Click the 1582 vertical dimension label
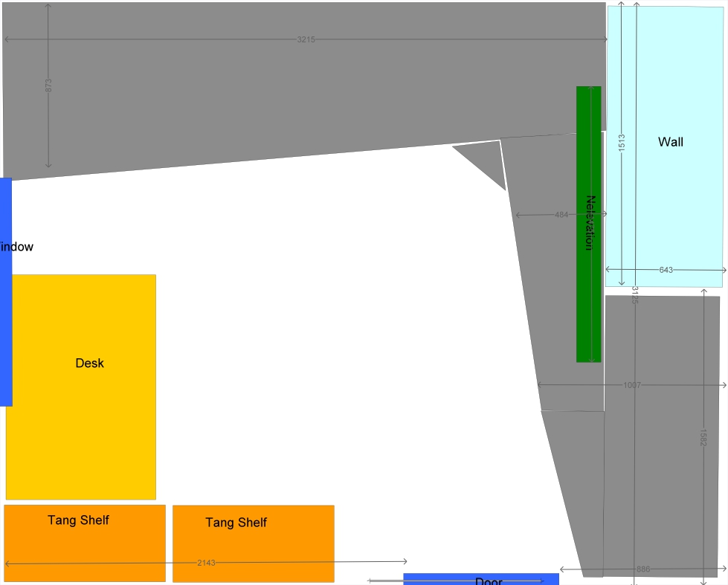 point(703,439)
